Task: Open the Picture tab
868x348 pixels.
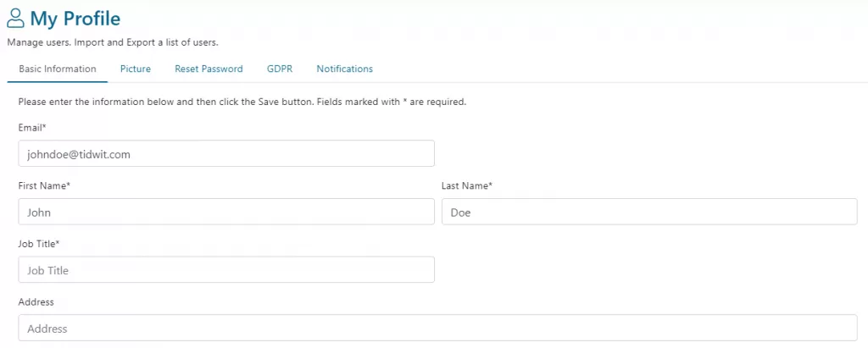Action: (x=136, y=69)
